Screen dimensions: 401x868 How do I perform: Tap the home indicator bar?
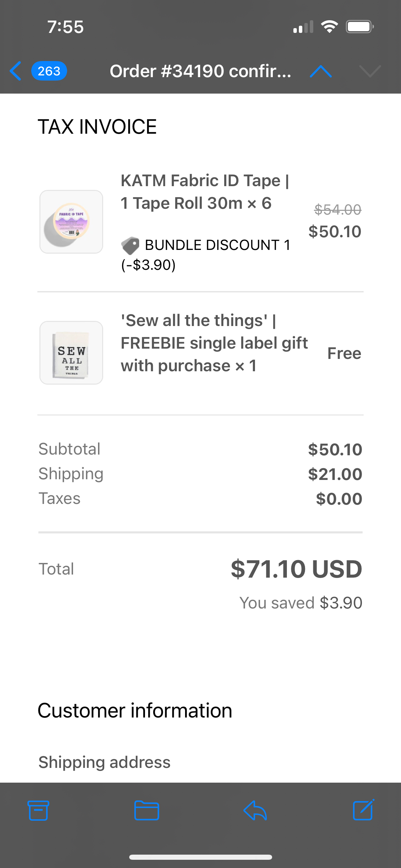point(200,857)
